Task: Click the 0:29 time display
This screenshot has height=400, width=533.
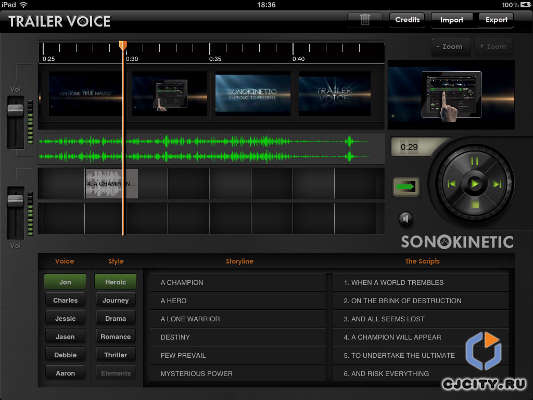Action: 409,147
